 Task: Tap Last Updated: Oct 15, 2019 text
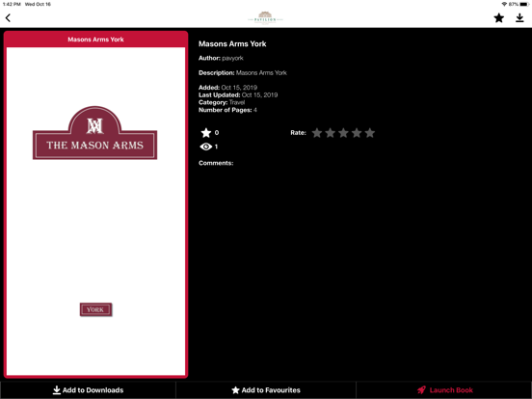click(238, 95)
